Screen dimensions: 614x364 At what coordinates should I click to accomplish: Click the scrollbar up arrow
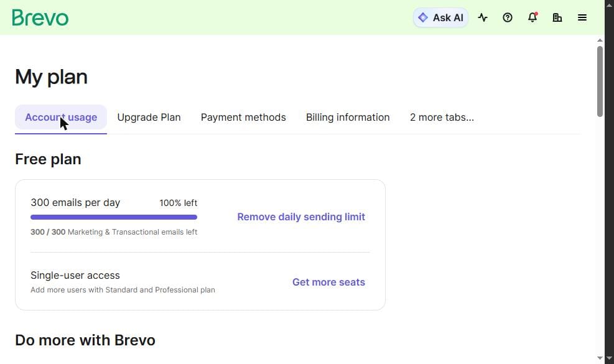pyautogui.click(x=600, y=40)
